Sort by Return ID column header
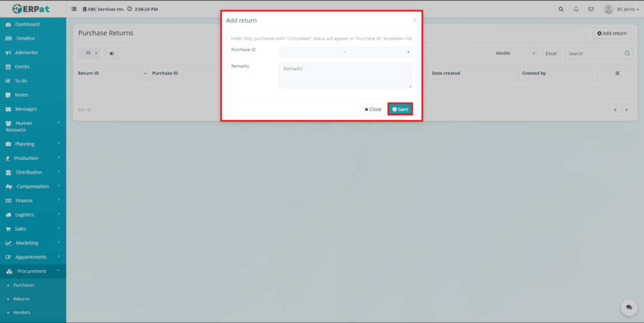644x323 pixels. (111, 73)
